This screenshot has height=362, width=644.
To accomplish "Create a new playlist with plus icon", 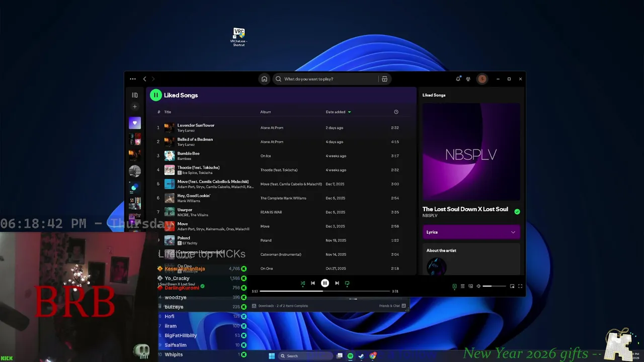I will [134, 107].
